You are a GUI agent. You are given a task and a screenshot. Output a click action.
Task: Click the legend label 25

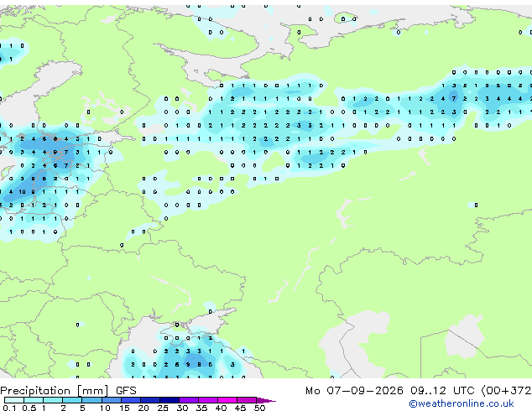pos(163,408)
